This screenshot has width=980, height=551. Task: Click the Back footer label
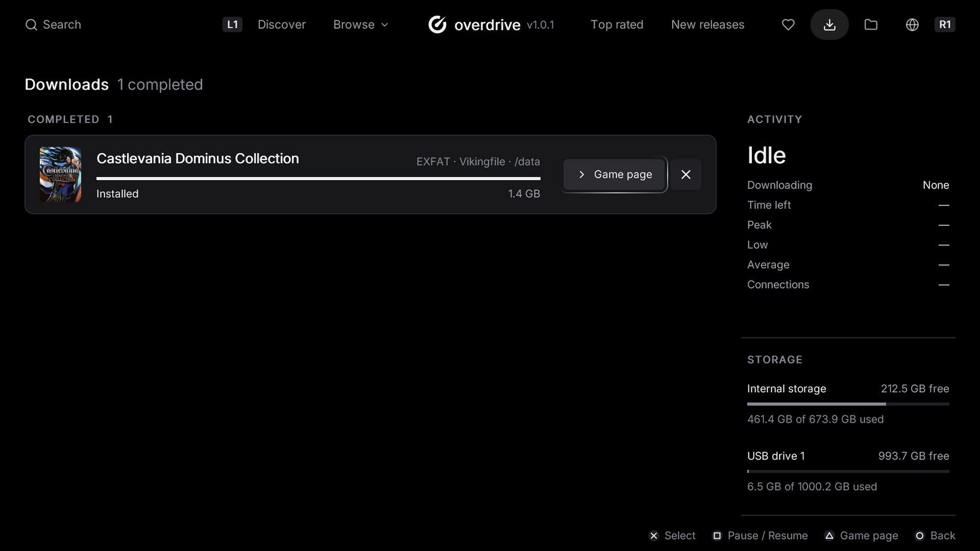(x=943, y=536)
